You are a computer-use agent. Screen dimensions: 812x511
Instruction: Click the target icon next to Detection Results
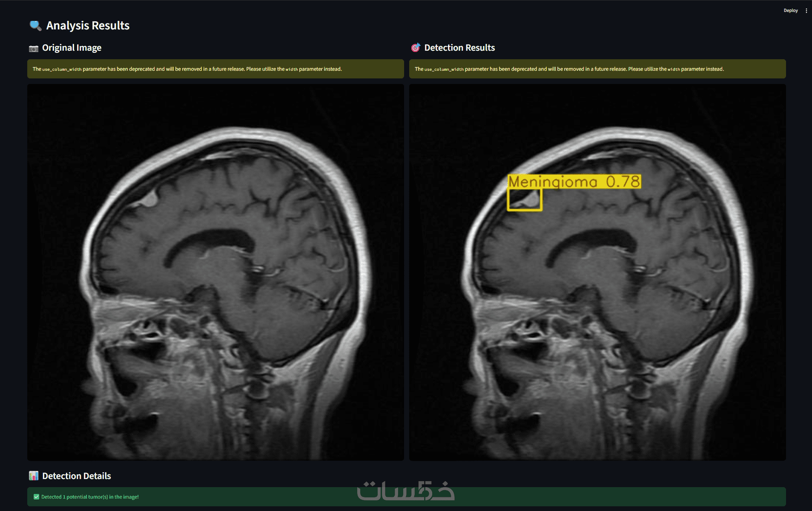tap(416, 48)
